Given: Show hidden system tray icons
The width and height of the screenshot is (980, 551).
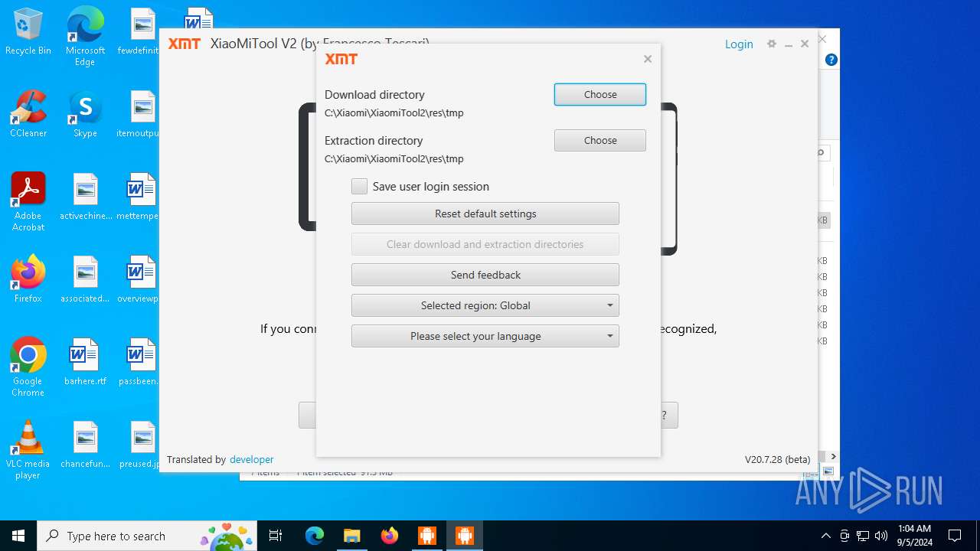Looking at the screenshot, I should coord(825,536).
